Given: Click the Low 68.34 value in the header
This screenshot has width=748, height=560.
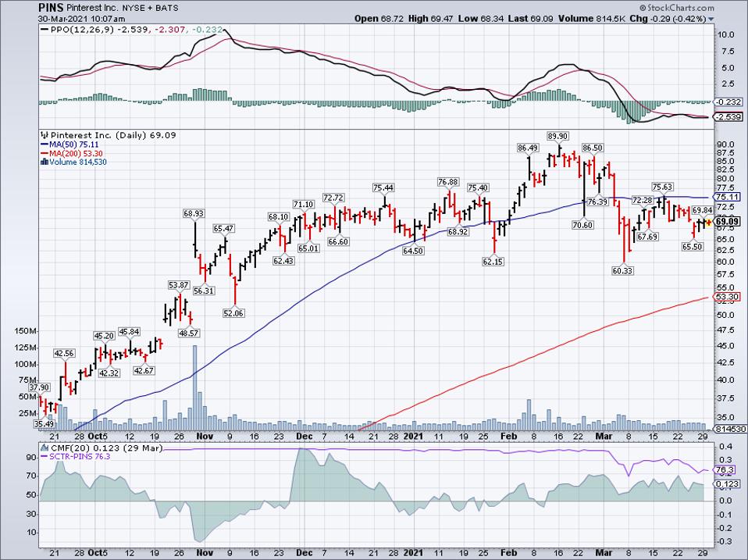Looking at the screenshot, I should pos(481,19).
